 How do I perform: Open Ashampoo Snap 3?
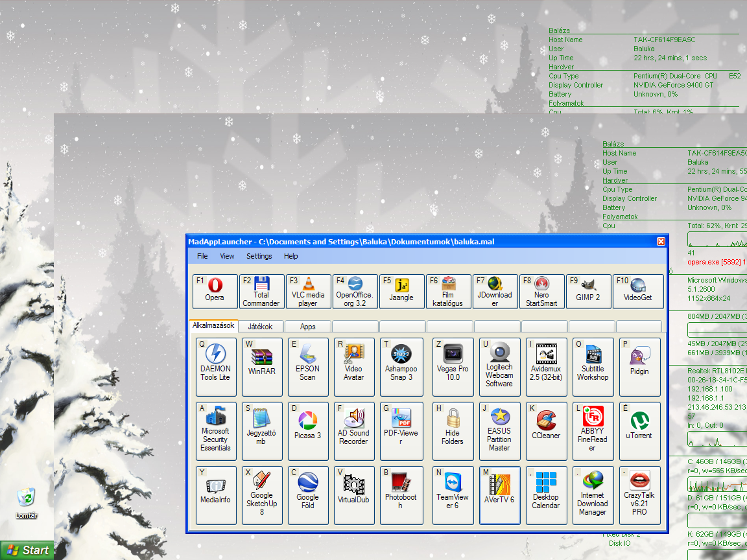401,367
